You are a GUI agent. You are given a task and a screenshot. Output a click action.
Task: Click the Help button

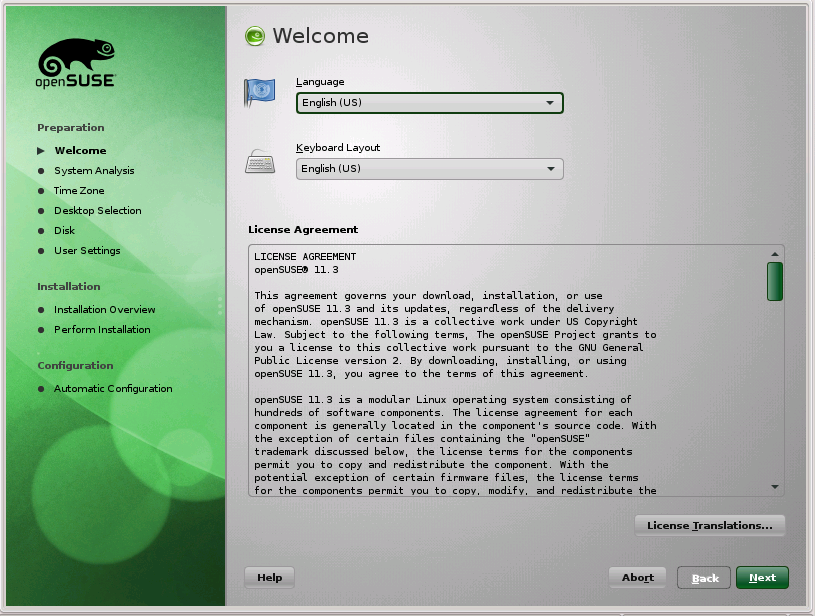(269, 578)
